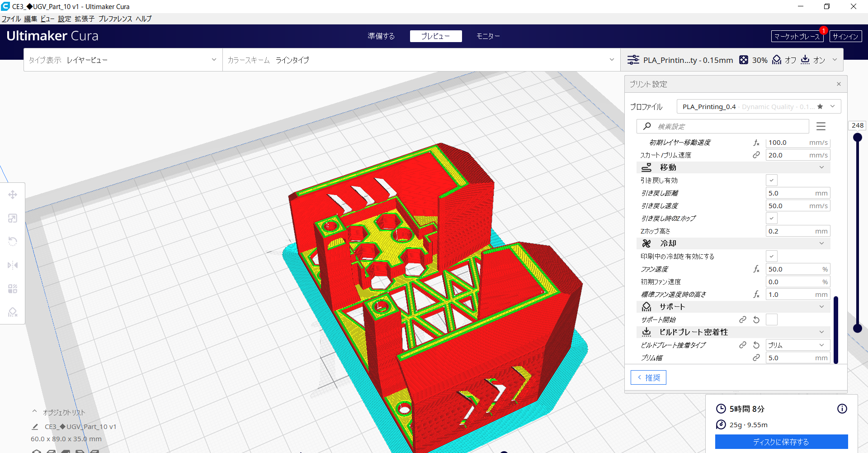The height and width of the screenshot is (453, 868).
Task: Click the link icon beside ビルドプレート接着タイプ
Action: click(x=743, y=345)
